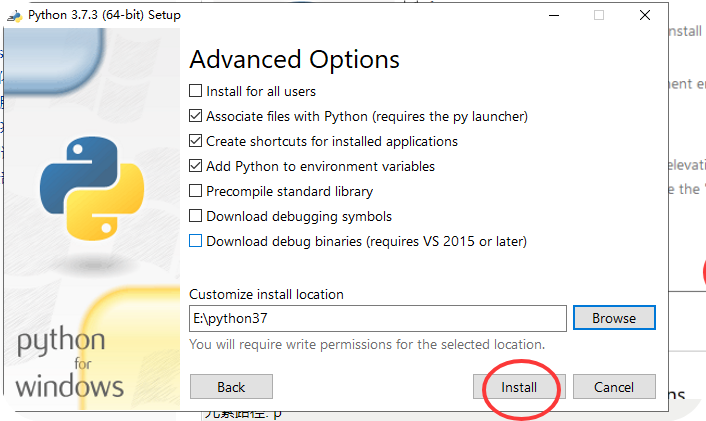706x421 pixels.
Task: Cancel the Python setup
Action: pyautogui.click(x=614, y=387)
